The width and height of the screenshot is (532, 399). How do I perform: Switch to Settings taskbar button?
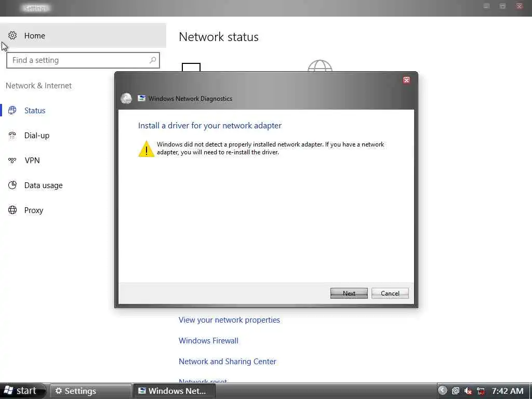[x=90, y=391]
